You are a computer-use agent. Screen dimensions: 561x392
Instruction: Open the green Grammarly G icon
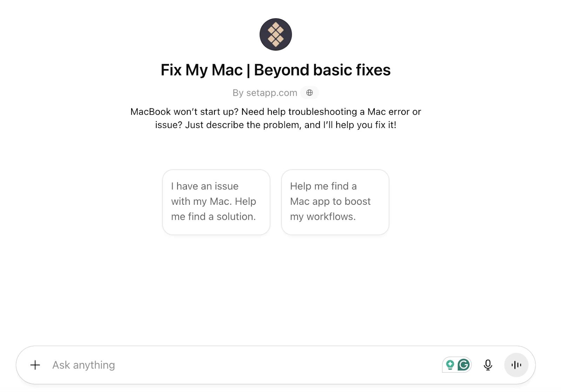[x=464, y=365]
